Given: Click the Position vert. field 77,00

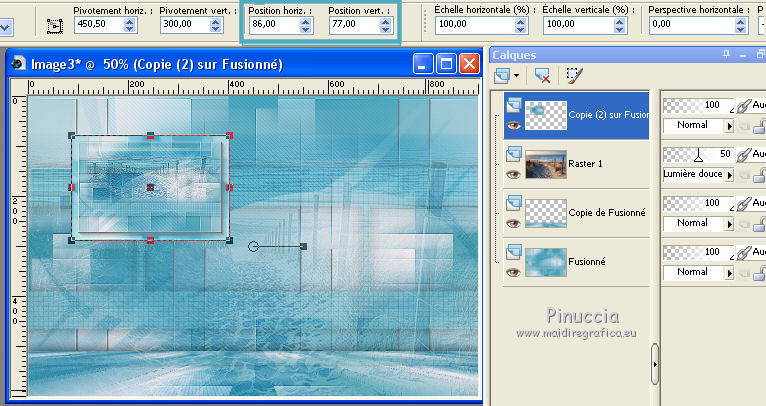Looking at the screenshot, I should tap(355, 25).
